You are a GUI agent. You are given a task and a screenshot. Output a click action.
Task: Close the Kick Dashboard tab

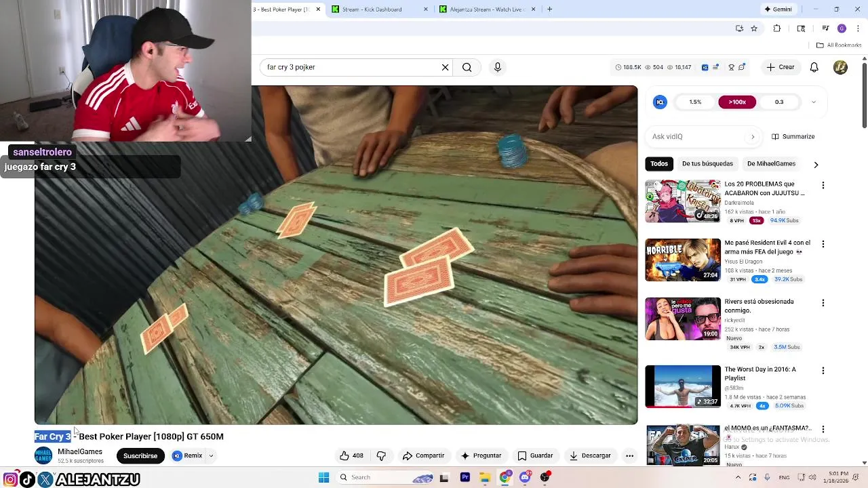[426, 9]
